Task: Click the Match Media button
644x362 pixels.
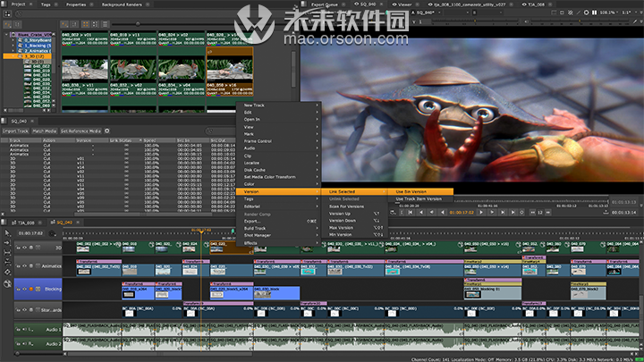Action: click(45, 130)
